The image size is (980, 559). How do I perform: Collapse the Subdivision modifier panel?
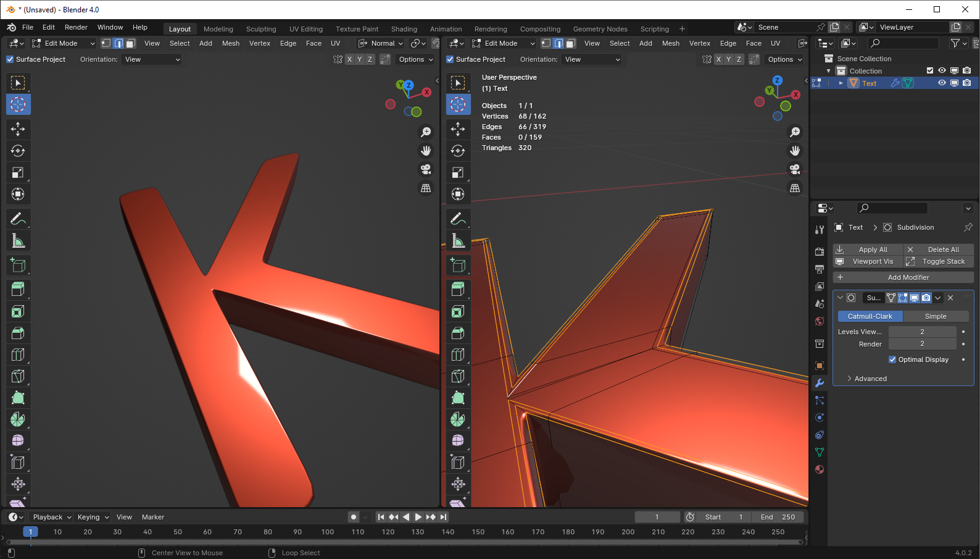[x=840, y=298]
